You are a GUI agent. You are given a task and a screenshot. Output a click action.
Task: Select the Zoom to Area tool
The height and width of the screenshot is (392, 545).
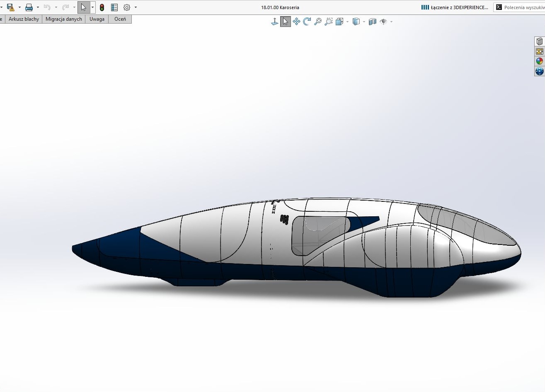tap(329, 21)
